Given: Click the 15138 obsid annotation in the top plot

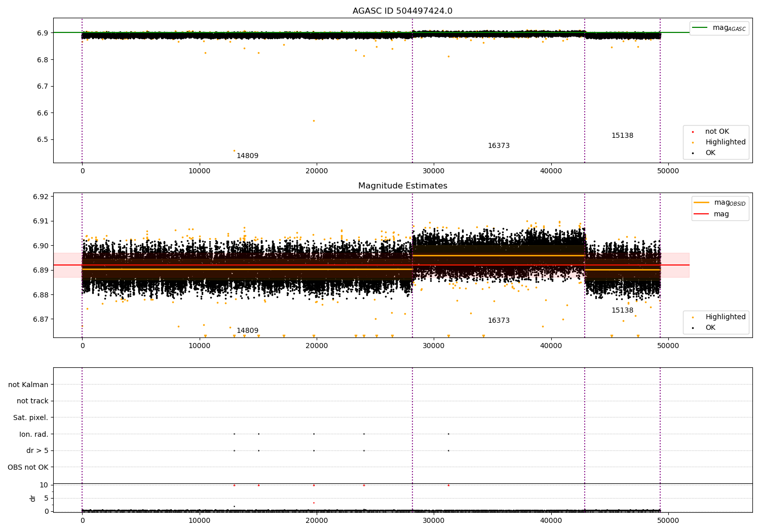Looking at the screenshot, I should 622,135.
